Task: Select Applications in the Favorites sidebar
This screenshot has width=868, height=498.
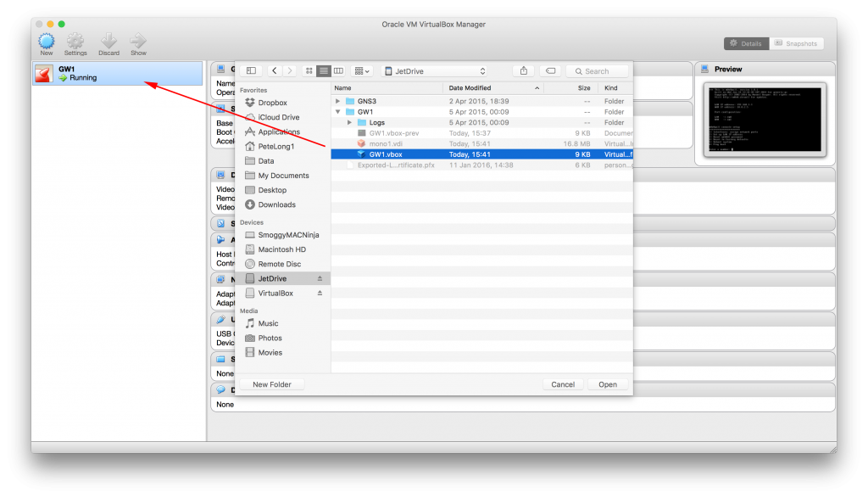Action: point(279,131)
